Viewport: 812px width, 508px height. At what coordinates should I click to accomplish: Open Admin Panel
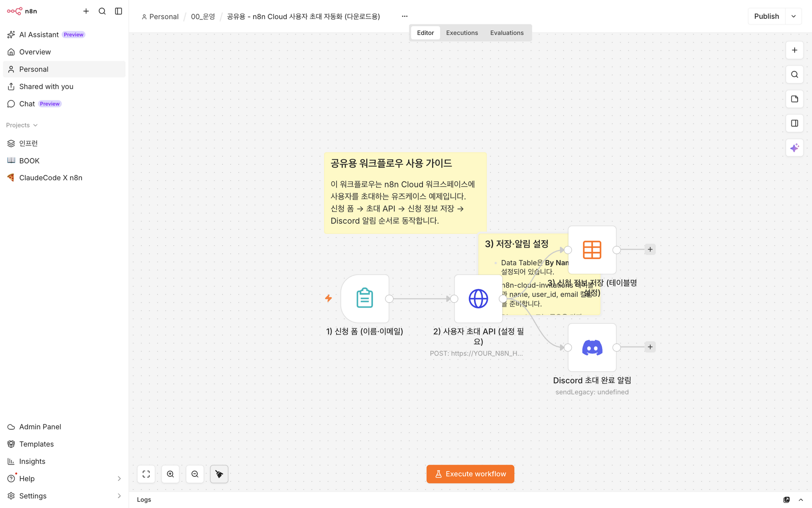coord(64,427)
